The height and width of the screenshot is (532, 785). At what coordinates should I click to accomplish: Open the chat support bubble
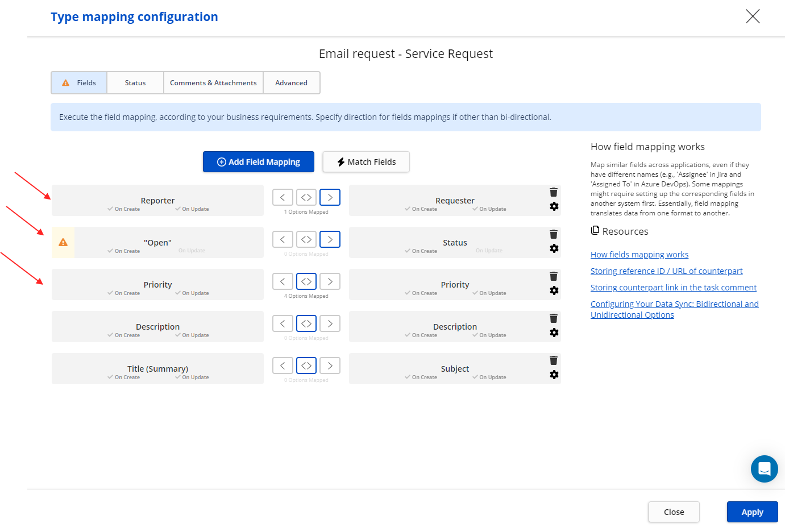tap(764, 469)
